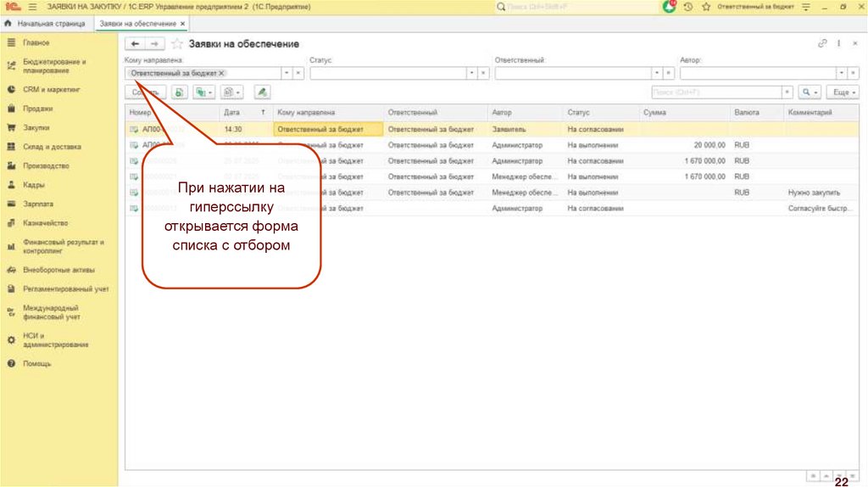Open the Автор filter dropdown
Screen dimensions: 868x487
tap(841, 74)
